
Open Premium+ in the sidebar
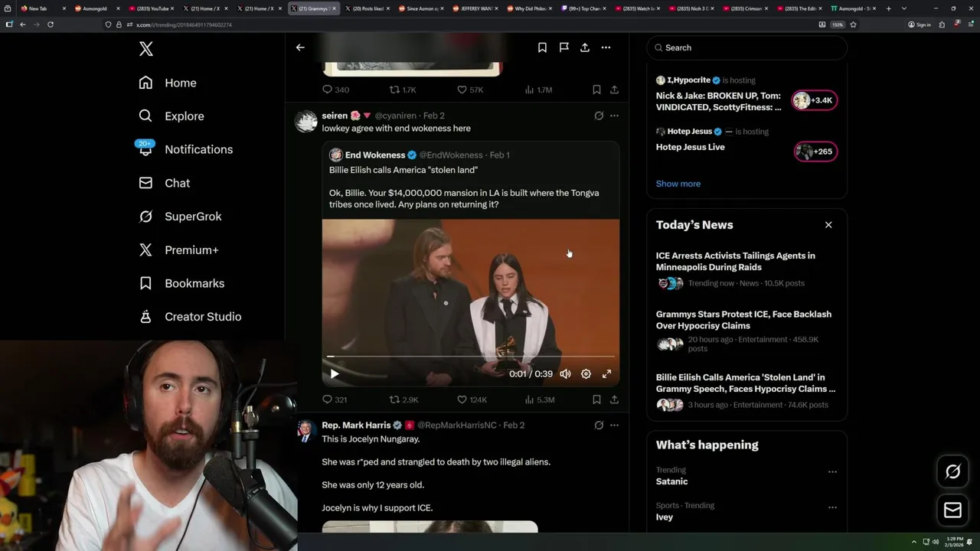pos(178,249)
